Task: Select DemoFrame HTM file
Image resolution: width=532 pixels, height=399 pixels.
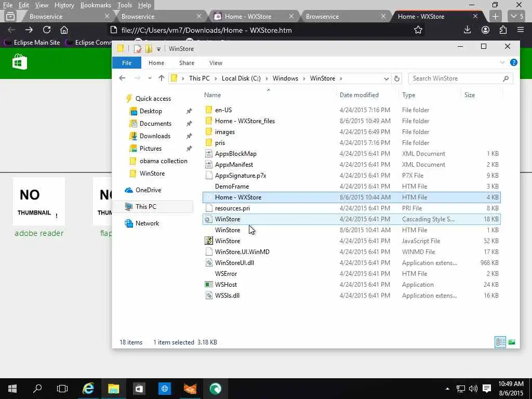Action: pyautogui.click(x=352, y=187)
